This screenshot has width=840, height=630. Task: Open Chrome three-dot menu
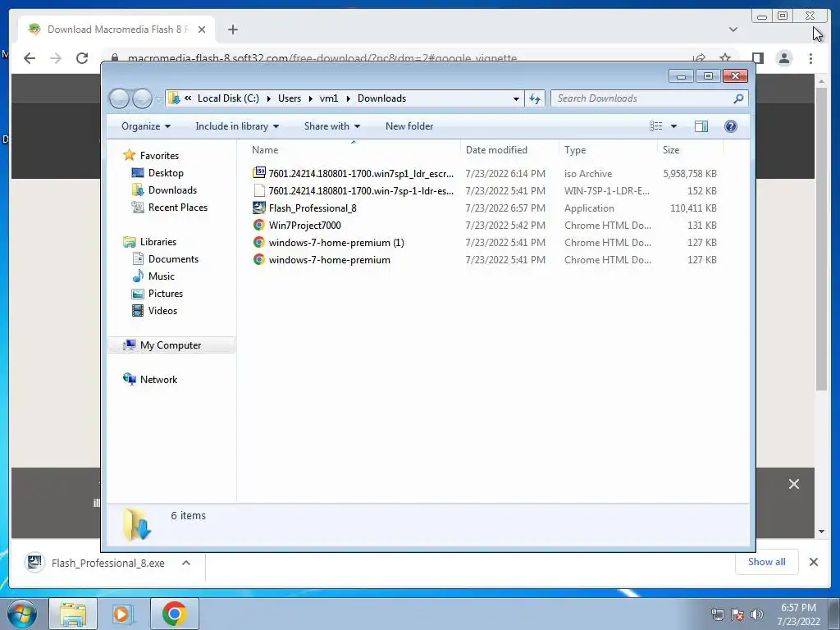coord(810,58)
